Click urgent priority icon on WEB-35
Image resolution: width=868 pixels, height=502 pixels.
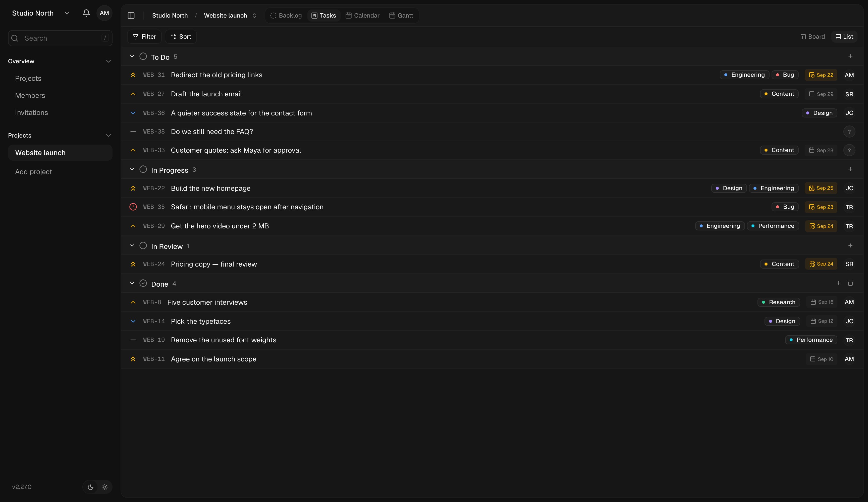click(133, 207)
